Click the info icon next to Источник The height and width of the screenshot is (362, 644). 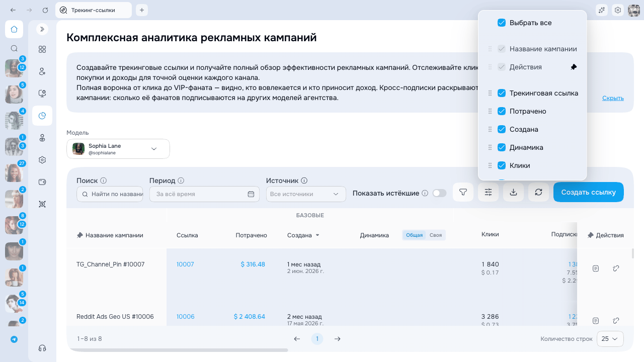[x=304, y=180]
